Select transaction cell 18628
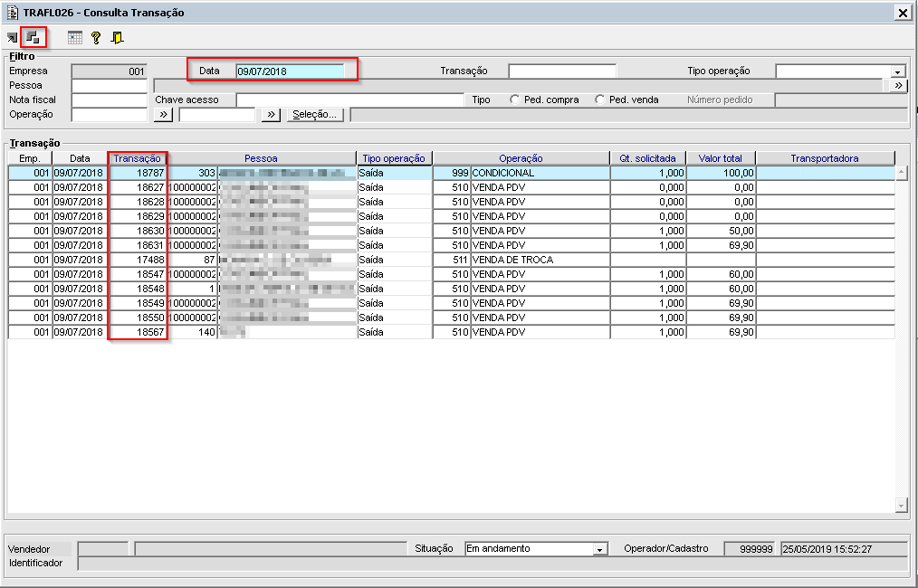 click(138, 202)
